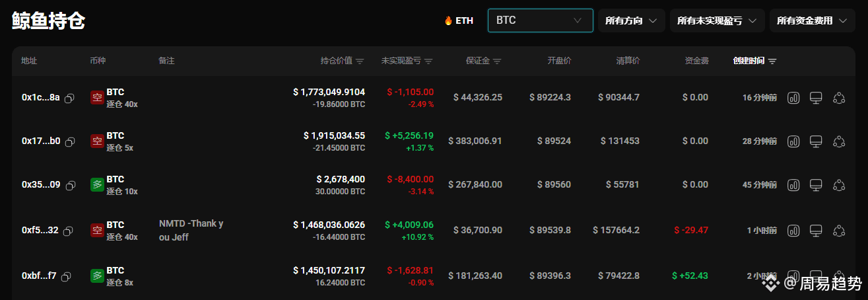Copy address 0x35...09
The image size is (868, 300).
point(69,185)
